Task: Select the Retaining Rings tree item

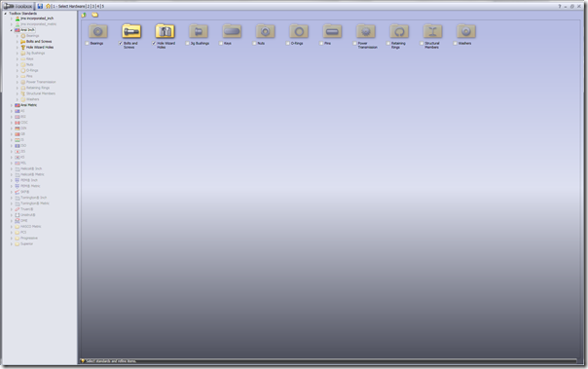Action: 38,88
